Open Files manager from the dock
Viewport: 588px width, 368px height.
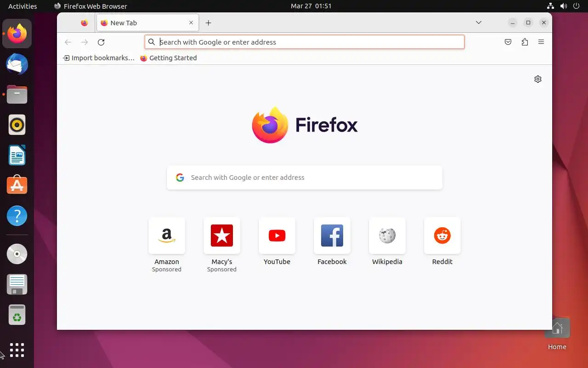tap(17, 94)
